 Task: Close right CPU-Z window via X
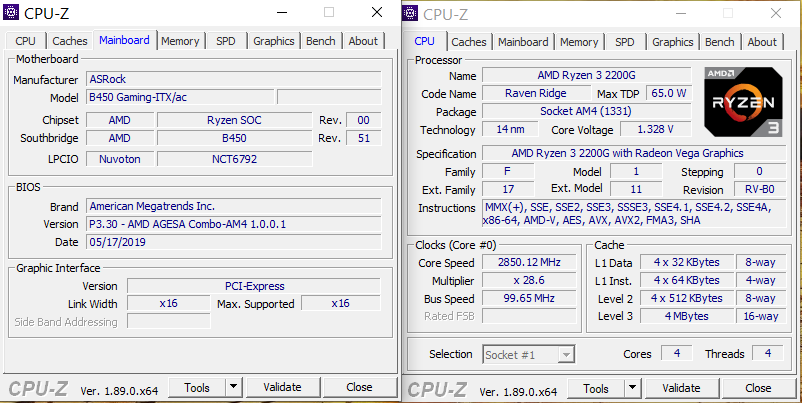pos(776,14)
